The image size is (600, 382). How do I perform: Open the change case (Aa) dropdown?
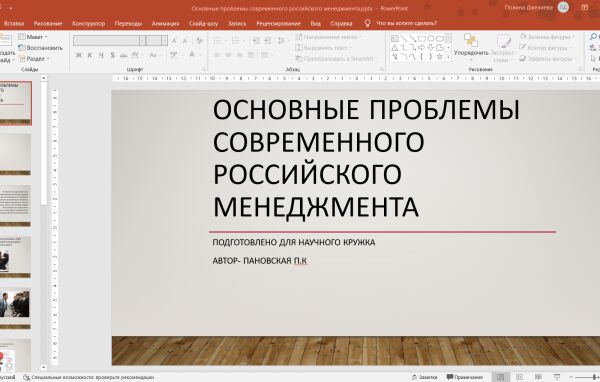[154, 55]
